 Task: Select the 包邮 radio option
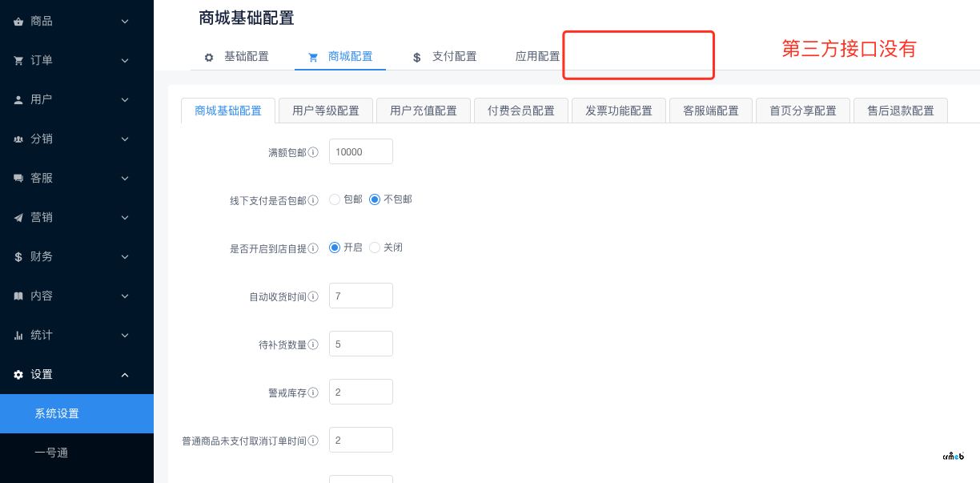click(x=335, y=199)
